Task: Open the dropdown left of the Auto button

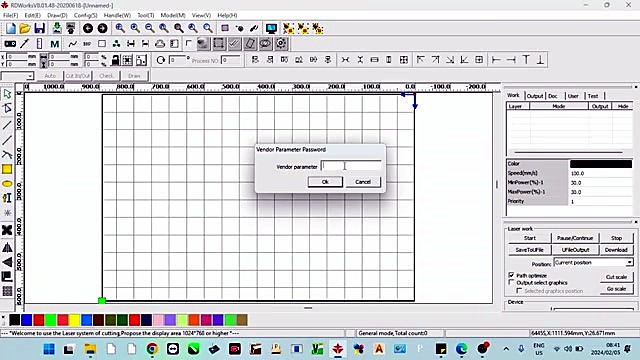Action: 30,76
